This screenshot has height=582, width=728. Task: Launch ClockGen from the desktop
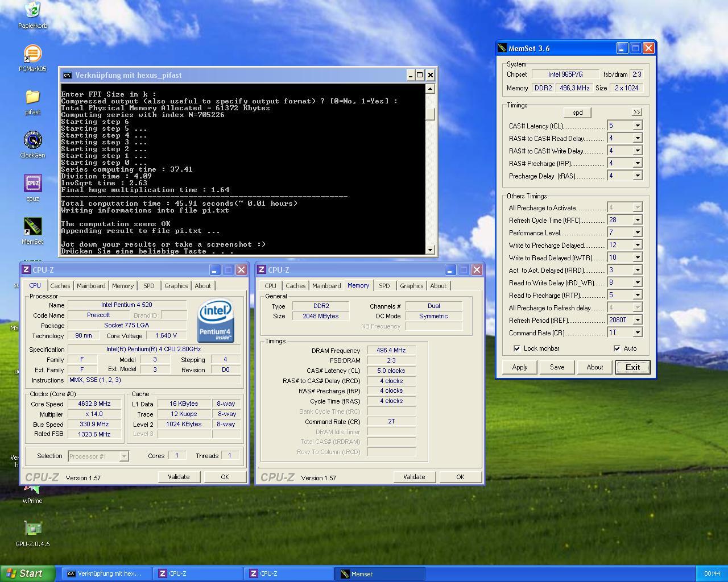click(x=32, y=144)
